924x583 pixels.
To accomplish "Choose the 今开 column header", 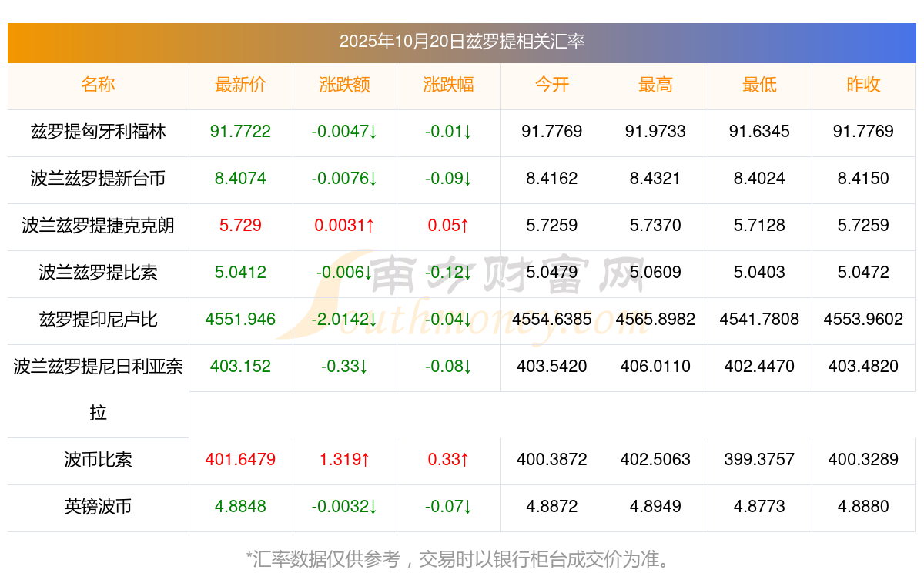I will tap(552, 85).
